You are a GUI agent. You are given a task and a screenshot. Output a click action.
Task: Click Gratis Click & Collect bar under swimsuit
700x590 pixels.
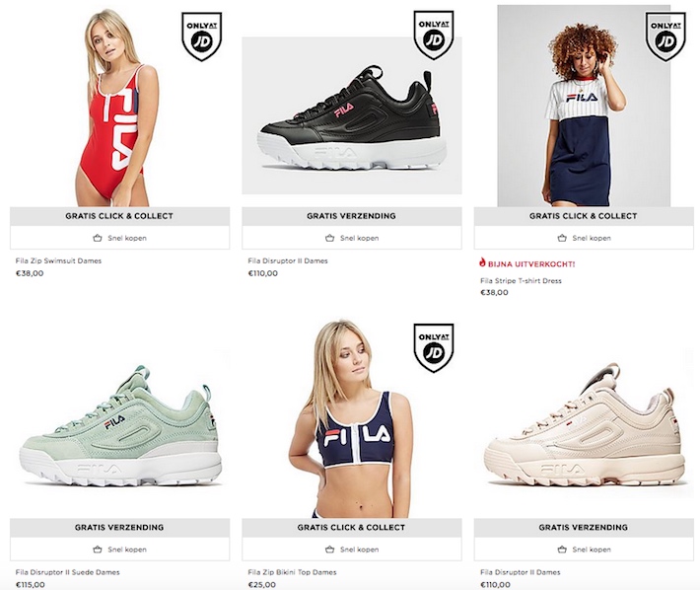[x=119, y=216]
